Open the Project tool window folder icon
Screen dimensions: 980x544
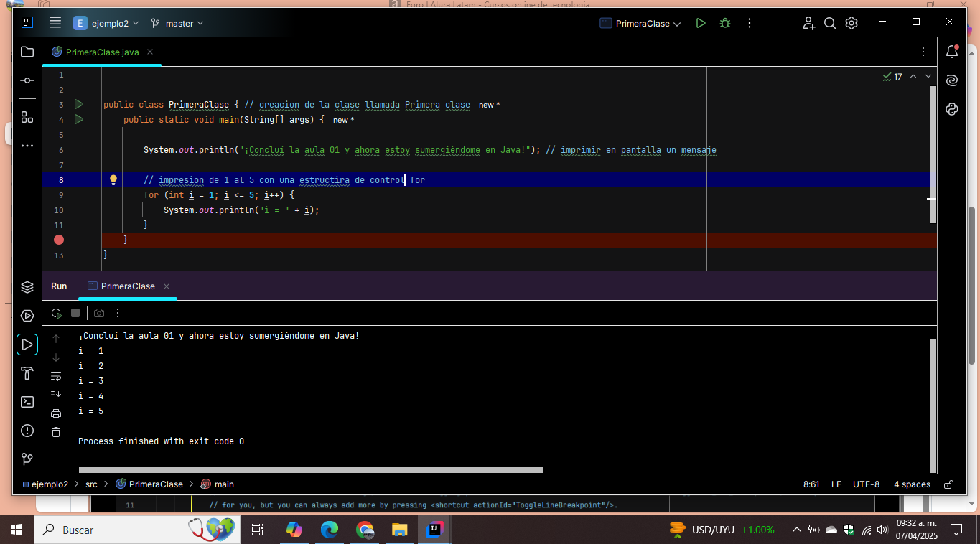27,52
